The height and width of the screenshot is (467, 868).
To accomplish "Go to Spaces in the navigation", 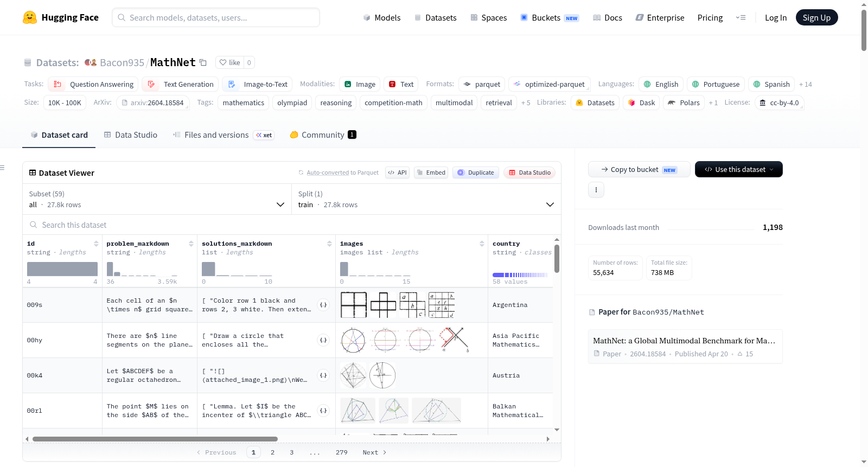I will [489, 18].
